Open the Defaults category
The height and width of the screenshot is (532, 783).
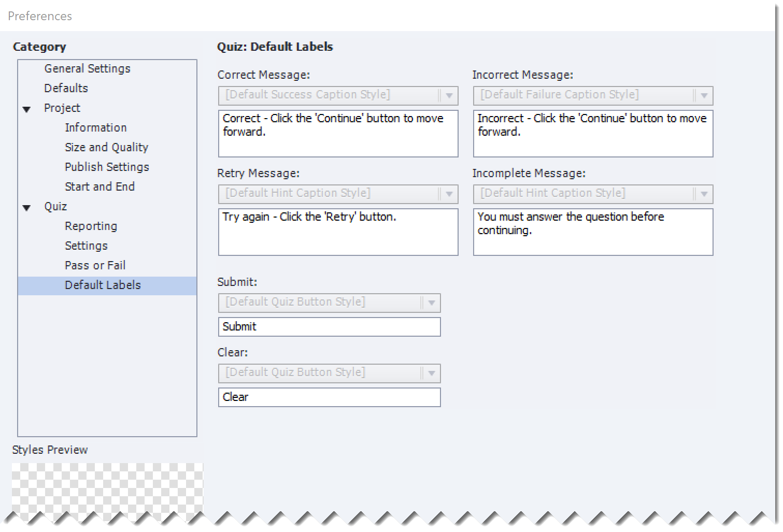66,88
